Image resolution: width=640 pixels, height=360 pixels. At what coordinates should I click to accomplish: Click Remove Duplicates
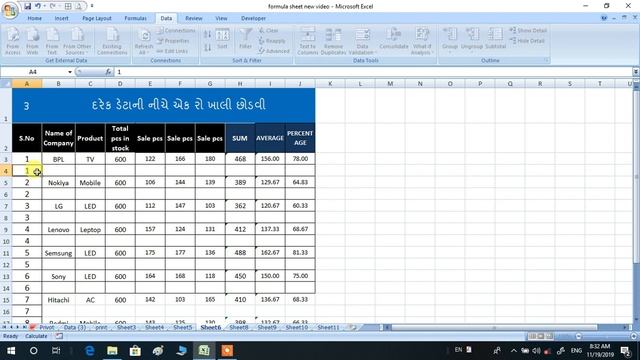coord(333,41)
